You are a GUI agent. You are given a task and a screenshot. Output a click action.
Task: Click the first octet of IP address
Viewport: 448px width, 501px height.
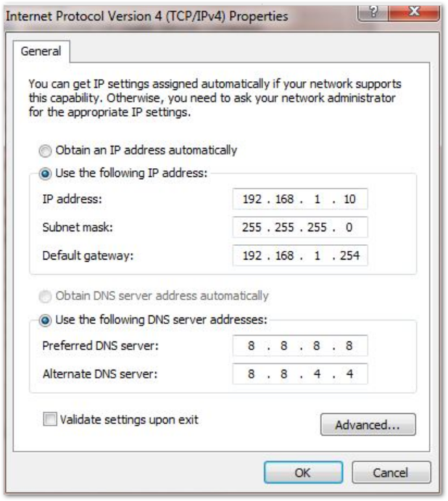(x=252, y=199)
